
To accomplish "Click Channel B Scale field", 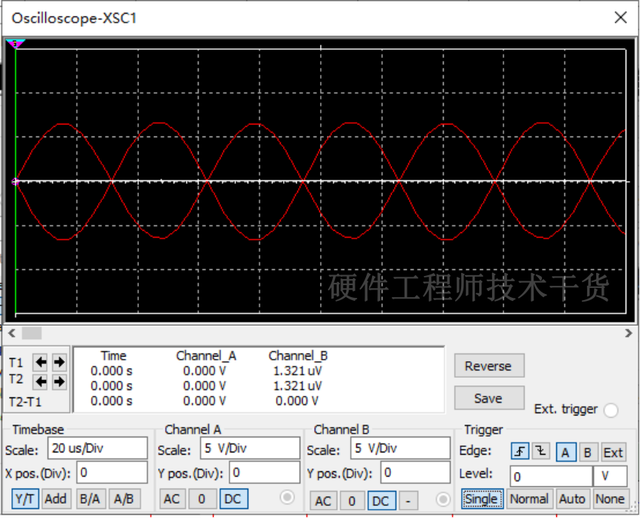I will [400, 449].
